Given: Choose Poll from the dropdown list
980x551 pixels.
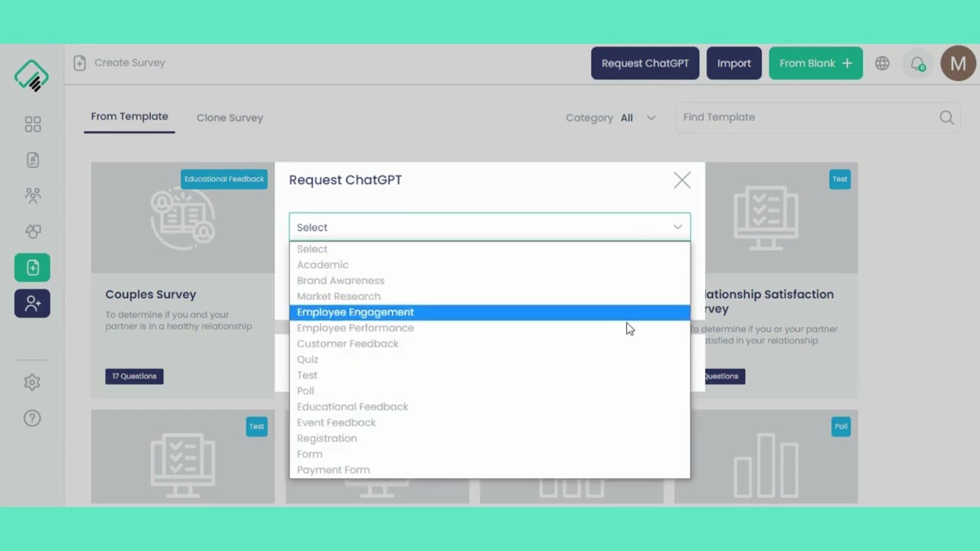Looking at the screenshot, I should pyautogui.click(x=490, y=391).
